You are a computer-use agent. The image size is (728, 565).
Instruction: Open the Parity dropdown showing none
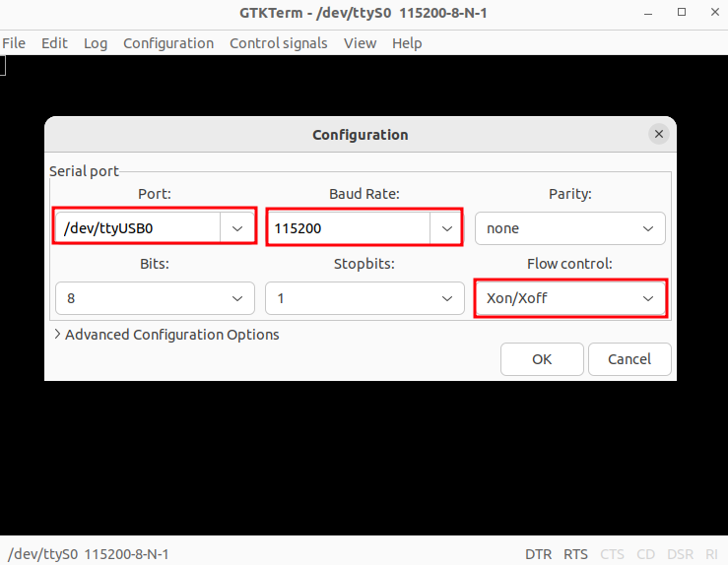pos(569,228)
